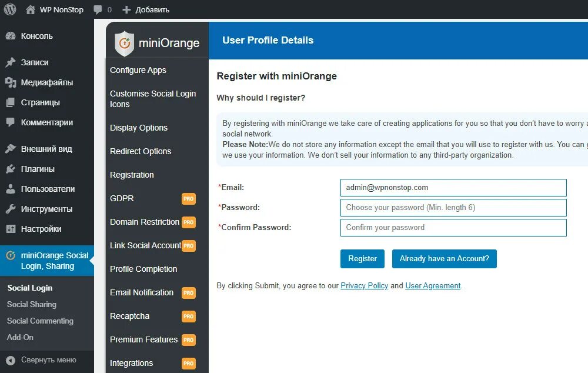Screen dimensions: 588x373
Task: Click the Register button
Action: pyautogui.click(x=362, y=259)
